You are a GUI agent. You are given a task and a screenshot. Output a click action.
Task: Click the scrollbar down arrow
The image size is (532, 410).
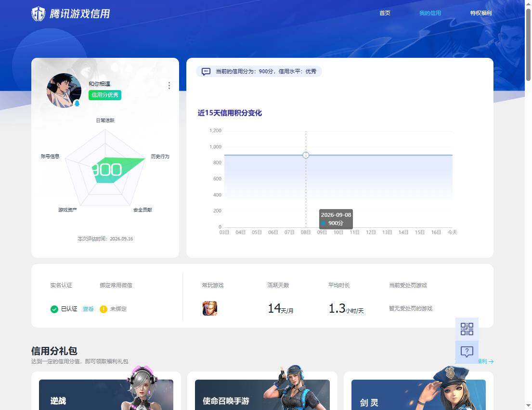[528, 406]
